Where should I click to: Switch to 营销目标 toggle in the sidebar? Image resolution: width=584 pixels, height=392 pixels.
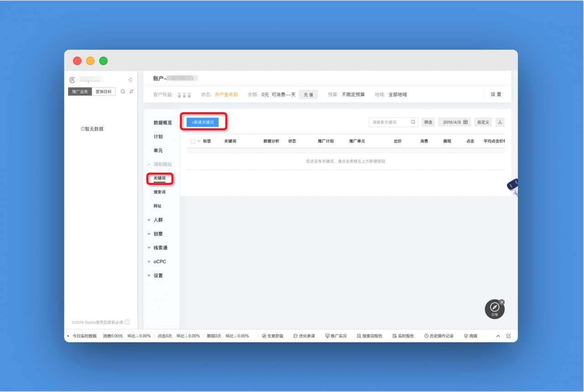click(104, 91)
